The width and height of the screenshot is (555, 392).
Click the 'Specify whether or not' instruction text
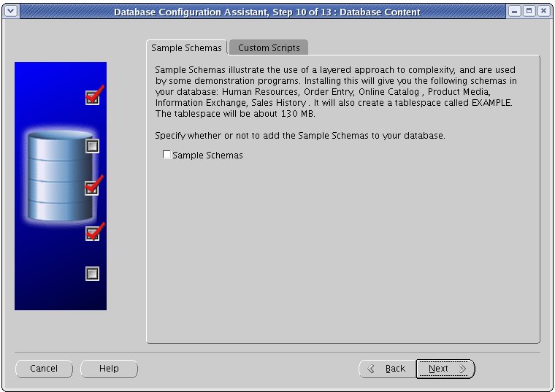(x=299, y=136)
